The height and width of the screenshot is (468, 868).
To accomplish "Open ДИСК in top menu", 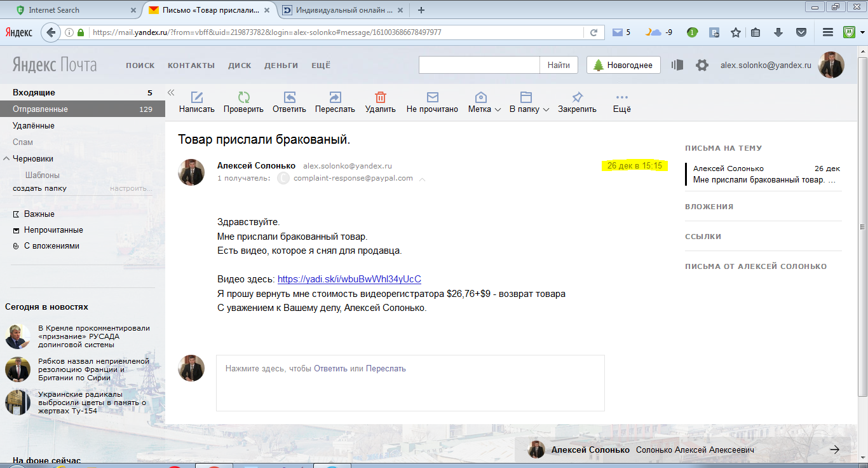I will (x=240, y=65).
